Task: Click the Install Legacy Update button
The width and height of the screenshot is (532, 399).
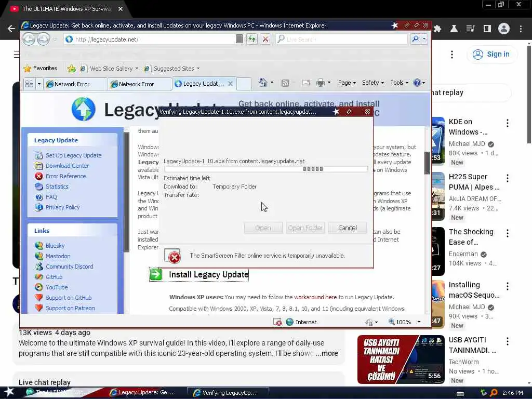Action: [199, 274]
